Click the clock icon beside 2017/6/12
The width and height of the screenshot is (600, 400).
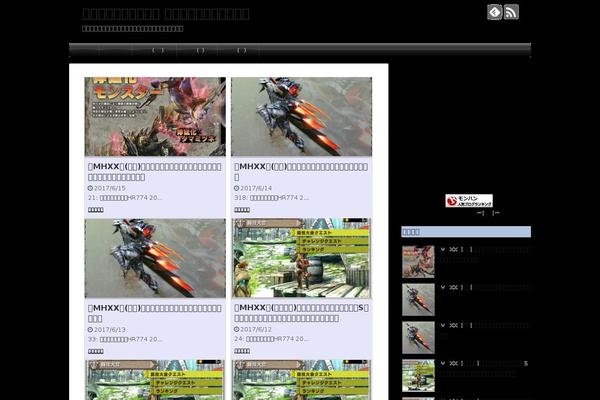click(x=236, y=329)
